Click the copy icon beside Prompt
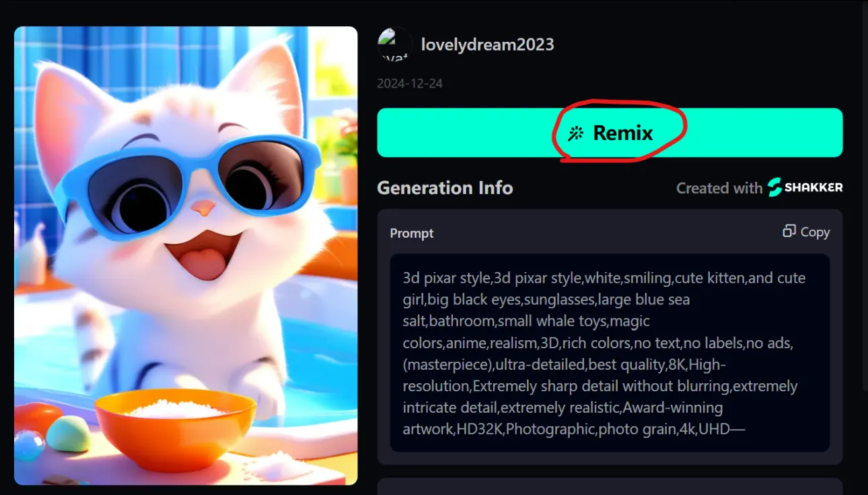868x495 pixels. (789, 231)
